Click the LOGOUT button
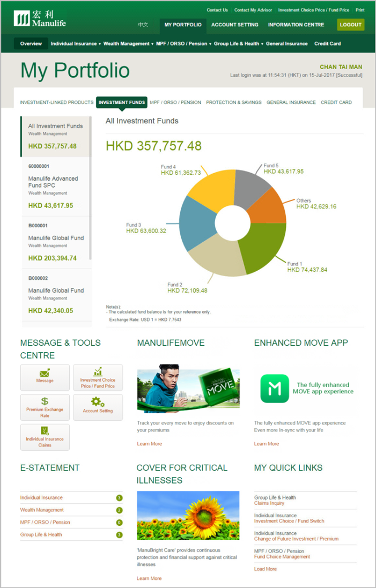 [350, 25]
